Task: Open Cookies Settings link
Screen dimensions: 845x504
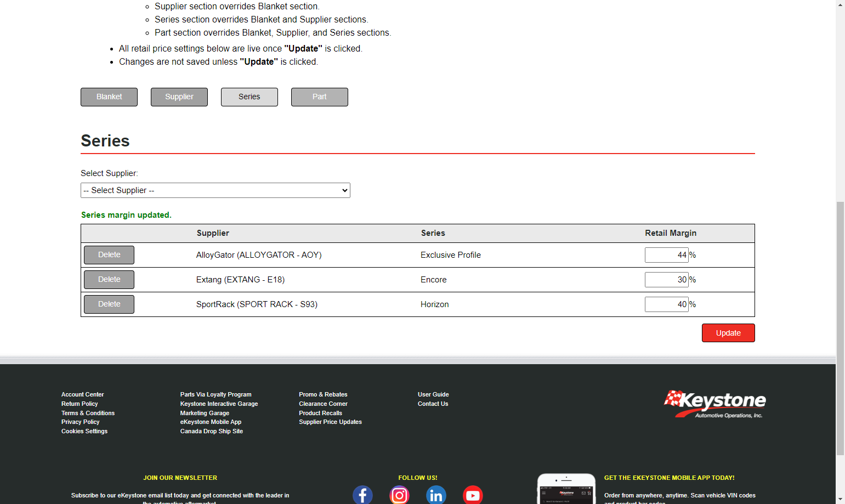Action: (84, 431)
